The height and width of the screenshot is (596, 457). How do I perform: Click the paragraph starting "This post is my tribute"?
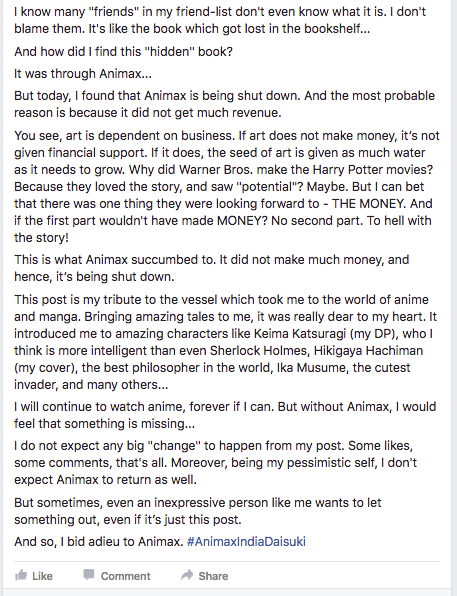point(225,342)
